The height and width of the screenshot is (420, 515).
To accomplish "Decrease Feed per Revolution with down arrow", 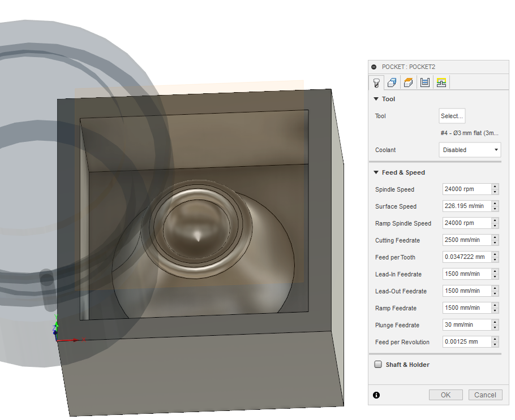I will (x=495, y=344).
